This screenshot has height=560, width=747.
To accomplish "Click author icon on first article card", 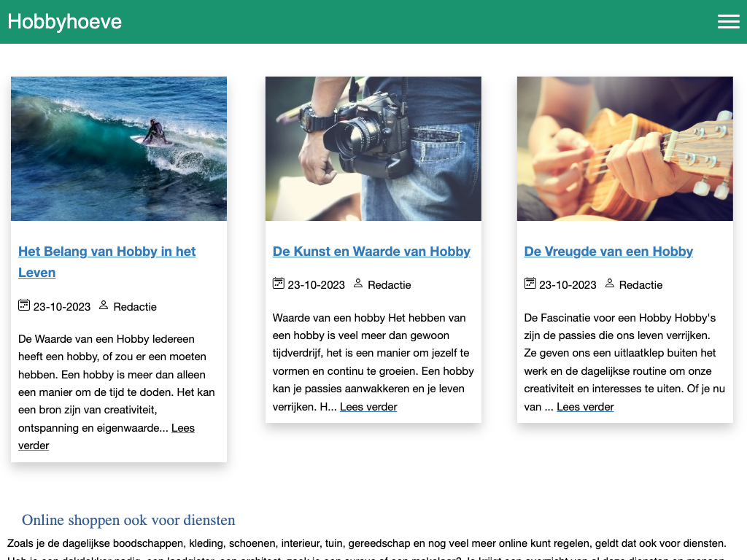I will (104, 306).
